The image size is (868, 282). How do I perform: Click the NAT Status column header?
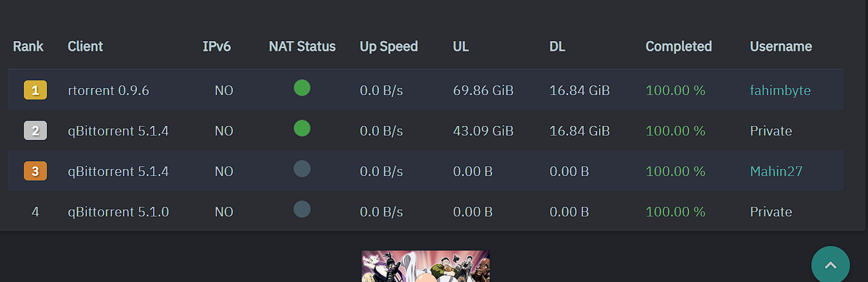tap(302, 46)
